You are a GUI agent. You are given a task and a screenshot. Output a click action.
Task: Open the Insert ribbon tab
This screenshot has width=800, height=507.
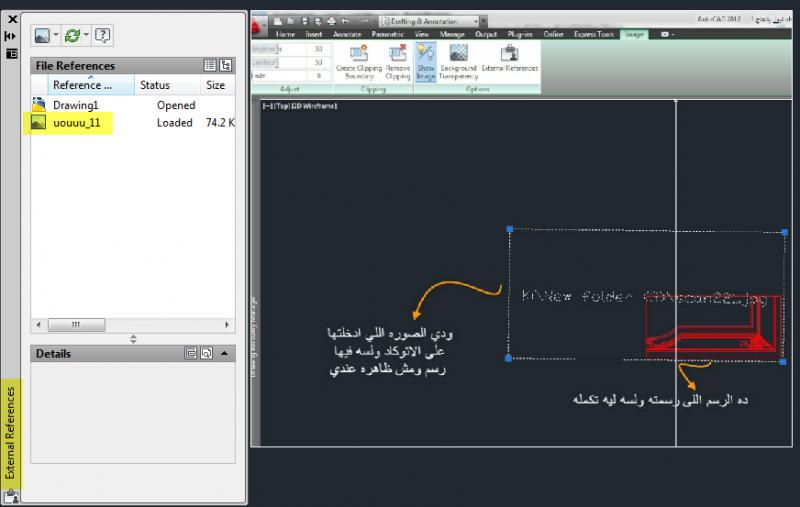click(314, 34)
